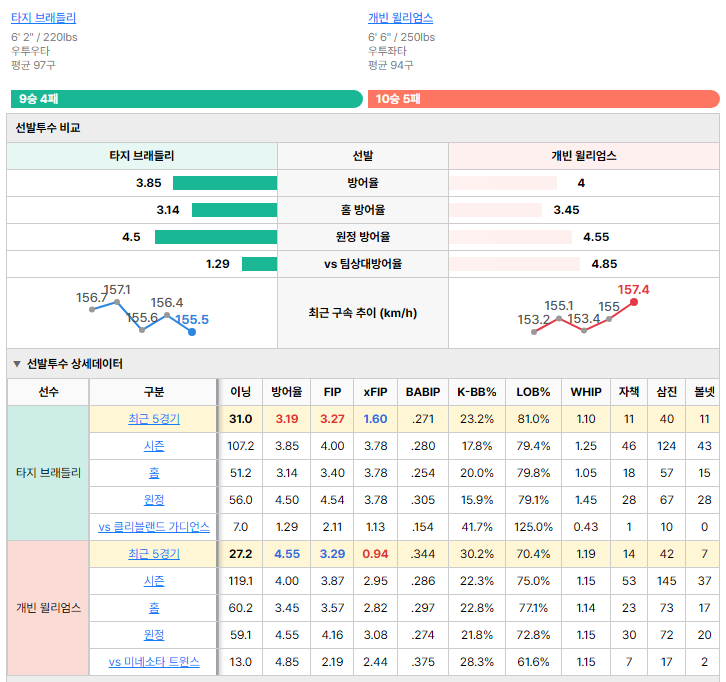Open 타지 브래들리 player link at top
Viewport: 726px width, 682px height.
(44, 18)
